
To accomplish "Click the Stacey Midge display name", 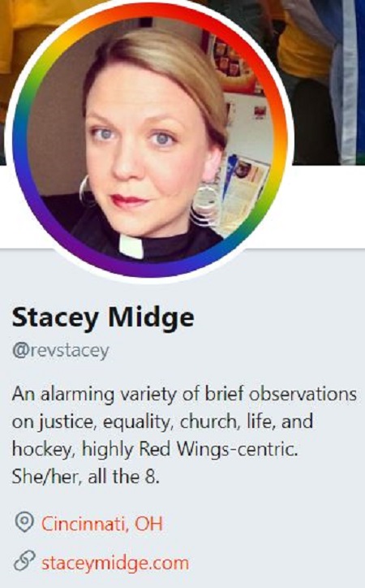I will (103, 318).
